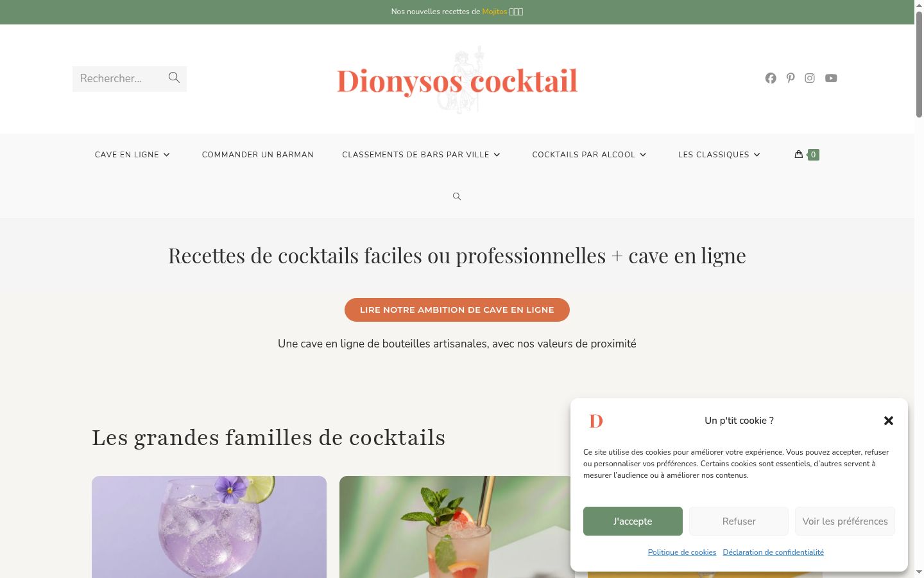Expand the Les classiques menu
924x578 pixels.
(719, 155)
